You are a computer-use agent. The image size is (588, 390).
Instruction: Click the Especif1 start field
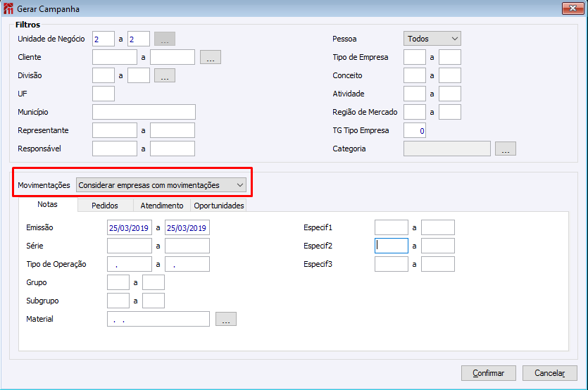pyautogui.click(x=392, y=227)
